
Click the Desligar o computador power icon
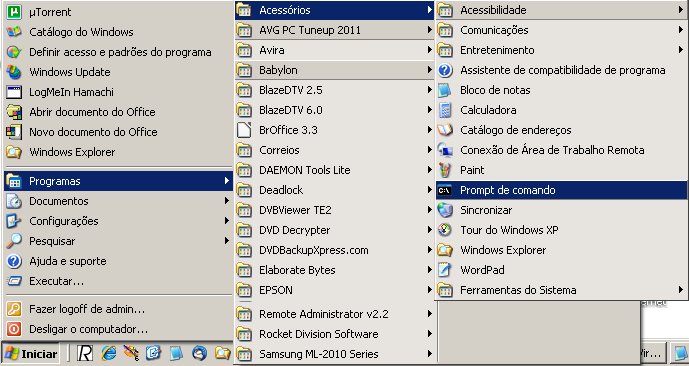(x=14, y=329)
